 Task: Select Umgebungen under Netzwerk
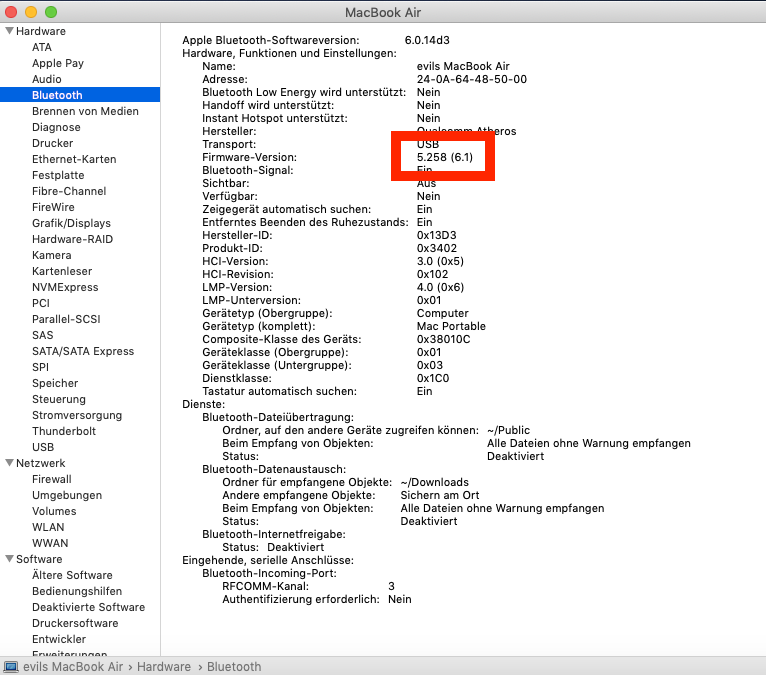pyautogui.click(x=67, y=495)
